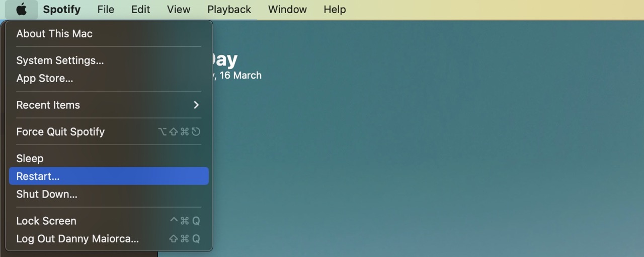
Task: Select Lock Screen
Action: (x=46, y=221)
